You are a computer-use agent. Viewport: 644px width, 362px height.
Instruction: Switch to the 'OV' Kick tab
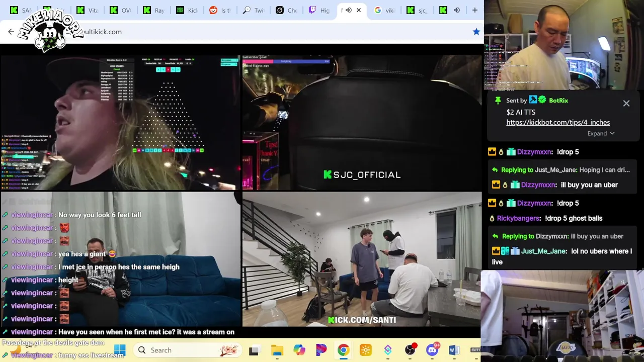click(x=120, y=10)
